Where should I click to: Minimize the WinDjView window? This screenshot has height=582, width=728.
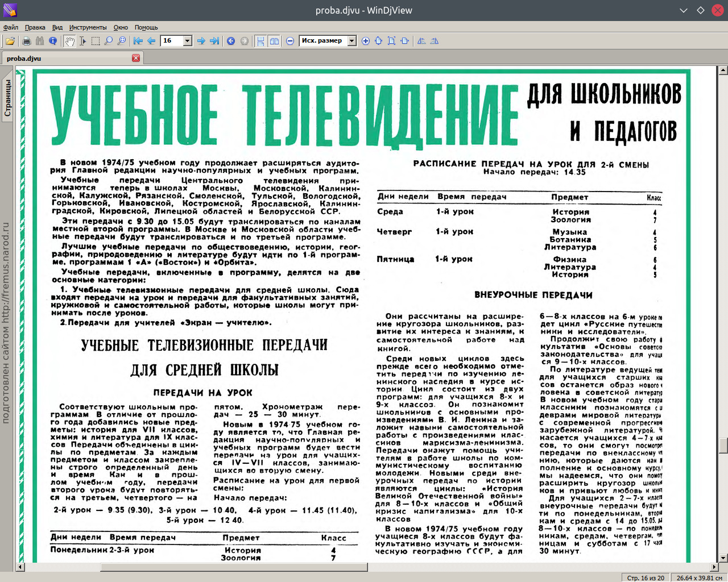pos(684,10)
